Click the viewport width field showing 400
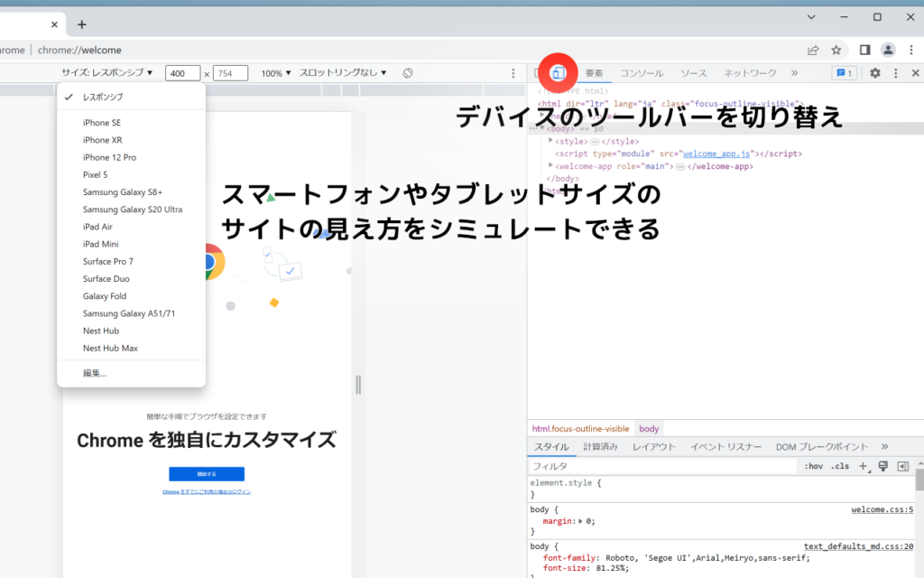The image size is (924, 578). pos(183,74)
